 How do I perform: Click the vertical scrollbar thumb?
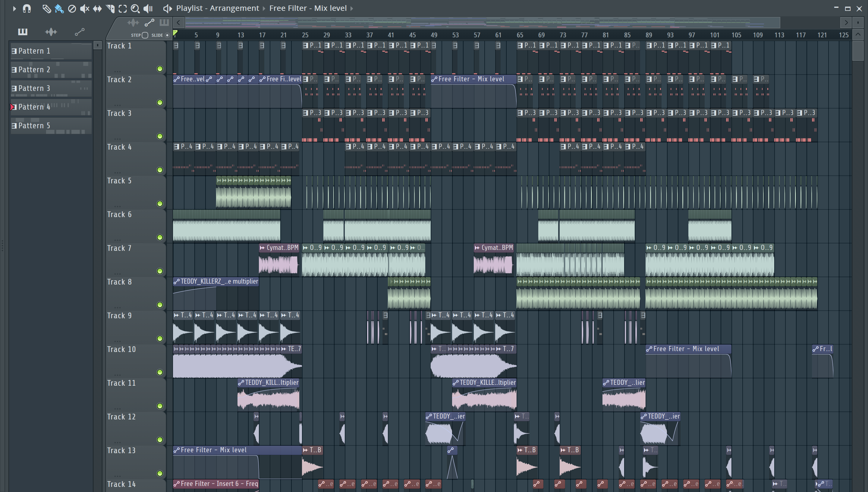pos(858,50)
